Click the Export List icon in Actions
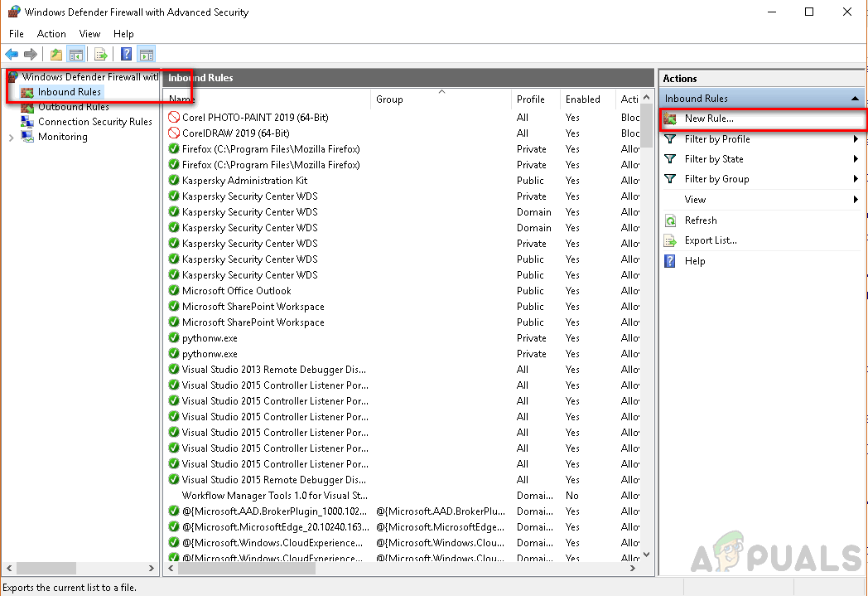868x596 pixels. click(671, 240)
